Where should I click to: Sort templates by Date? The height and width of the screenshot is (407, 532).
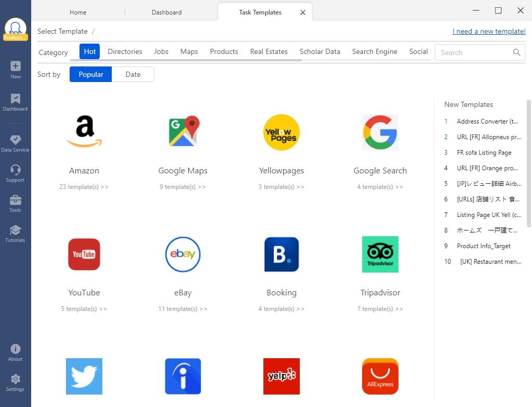click(x=132, y=74)
